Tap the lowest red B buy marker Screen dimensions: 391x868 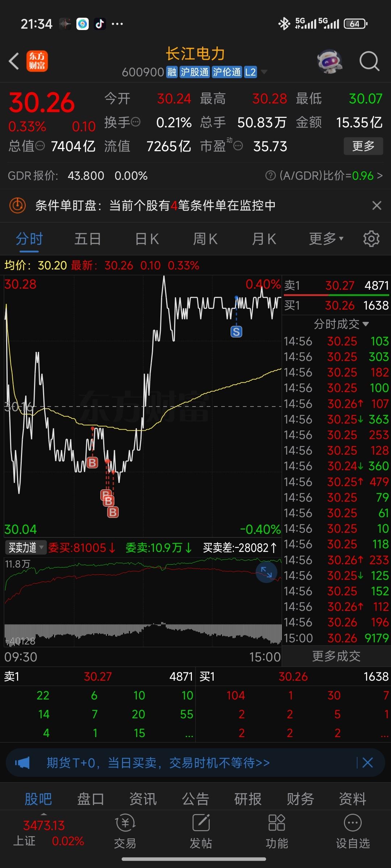point(113,512)
